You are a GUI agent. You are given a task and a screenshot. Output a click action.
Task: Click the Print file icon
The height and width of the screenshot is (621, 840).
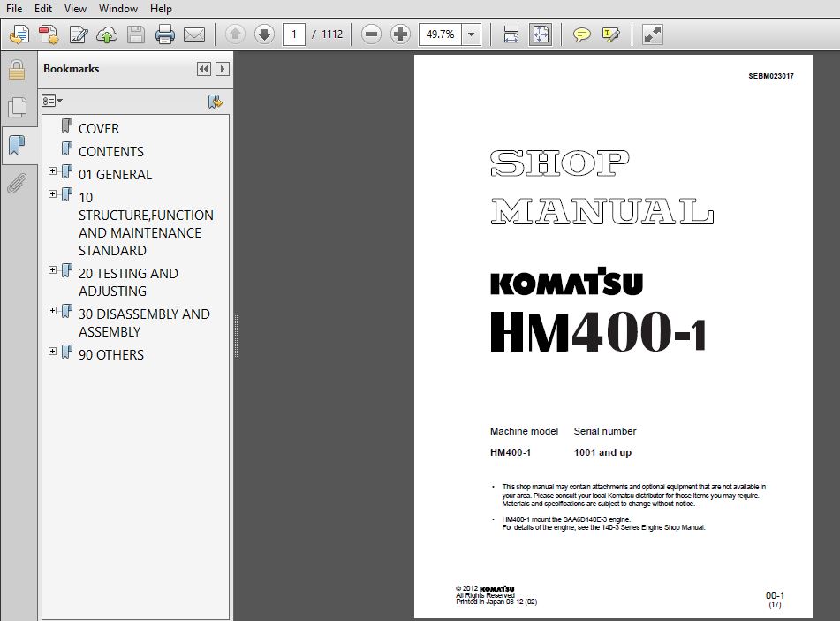165,34
